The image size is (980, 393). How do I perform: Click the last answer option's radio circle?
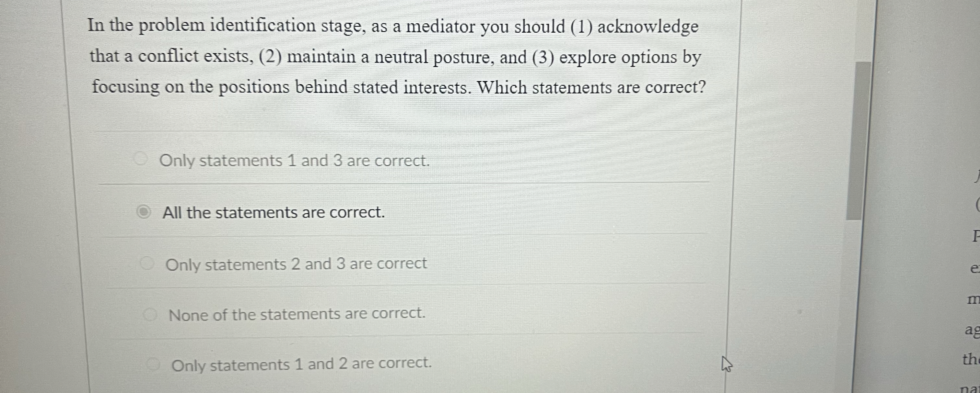pos(153,364)
